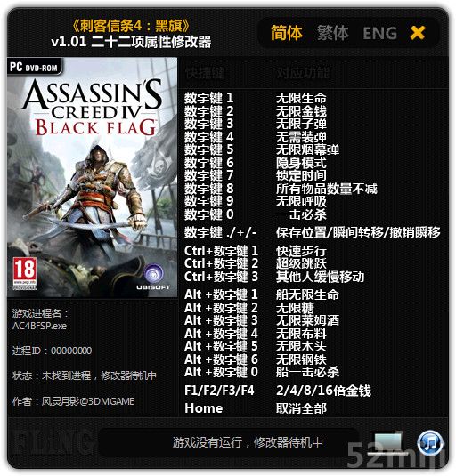Select the 一击必杀 one-hit kill entry
This screenshot has width=456, height=476.
(301, 214)
